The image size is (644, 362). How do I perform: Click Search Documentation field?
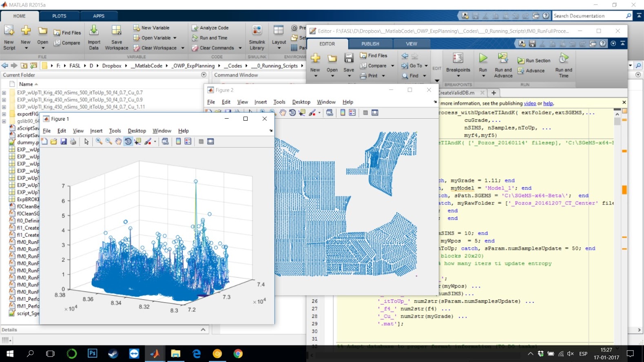[x=588, y=16]
